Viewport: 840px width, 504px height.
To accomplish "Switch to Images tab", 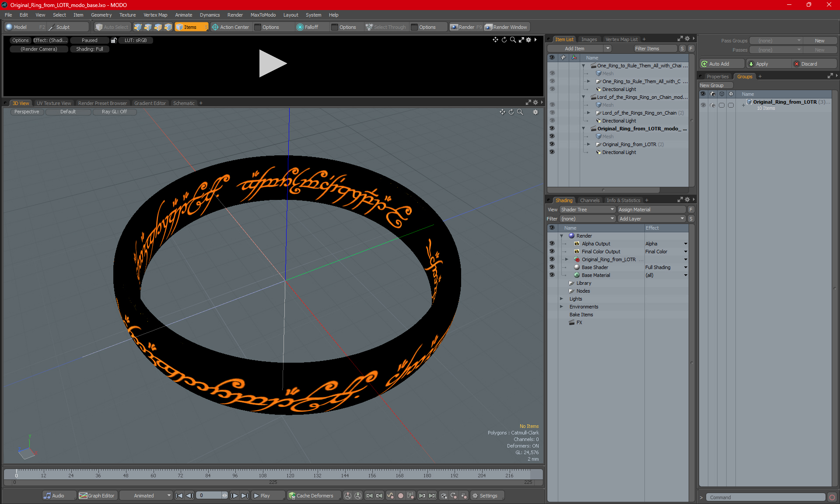I will pos(589,39).
